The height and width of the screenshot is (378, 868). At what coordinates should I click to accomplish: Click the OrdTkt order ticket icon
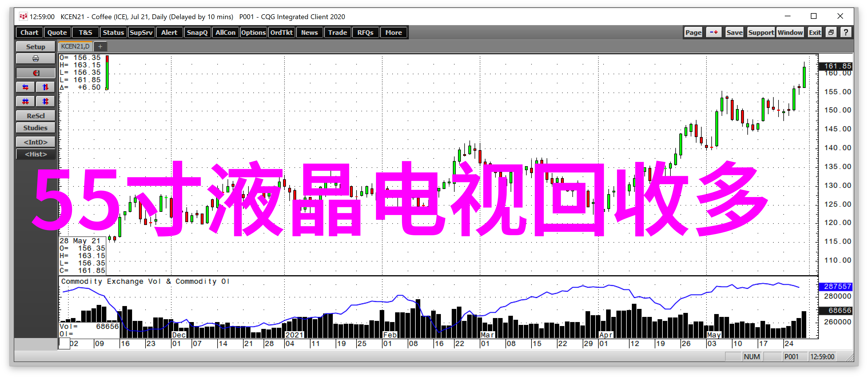pyautogui.click(x=281, y=33)
